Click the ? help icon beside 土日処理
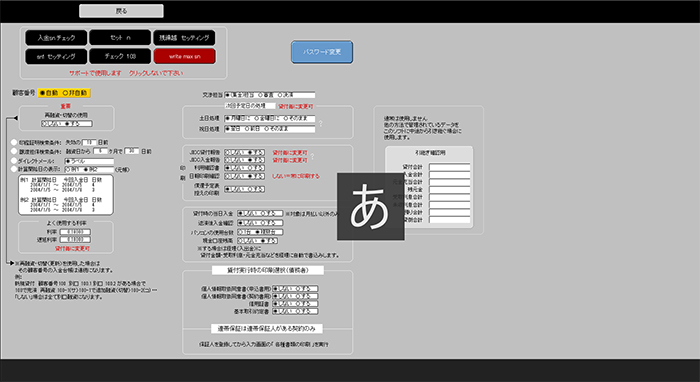This screenshot has width=700, height=382. coord(320,124)
